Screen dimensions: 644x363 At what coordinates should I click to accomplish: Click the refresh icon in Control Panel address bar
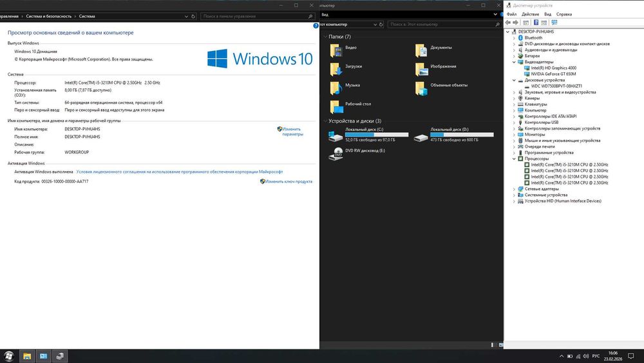[193, 17]
